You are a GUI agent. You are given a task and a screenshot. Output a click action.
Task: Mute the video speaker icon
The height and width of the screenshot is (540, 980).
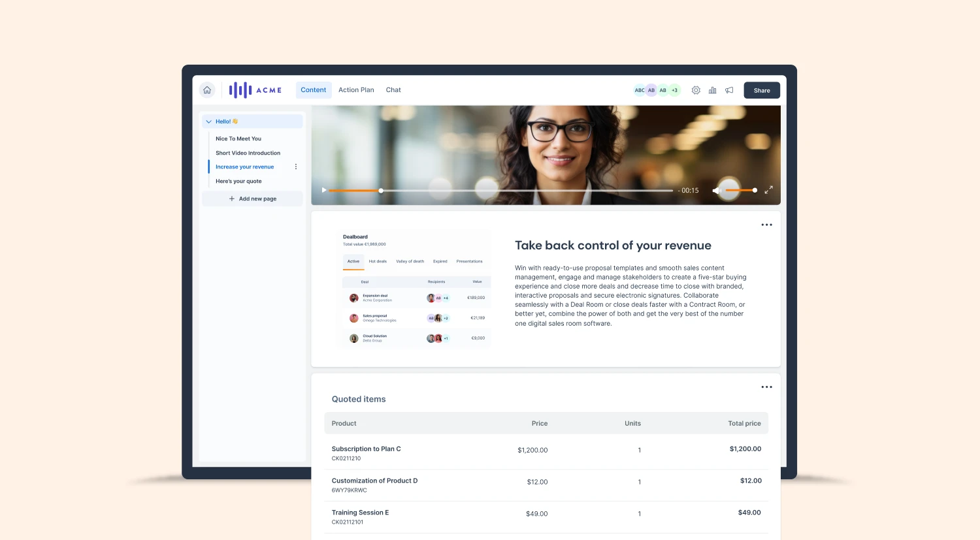715,190
